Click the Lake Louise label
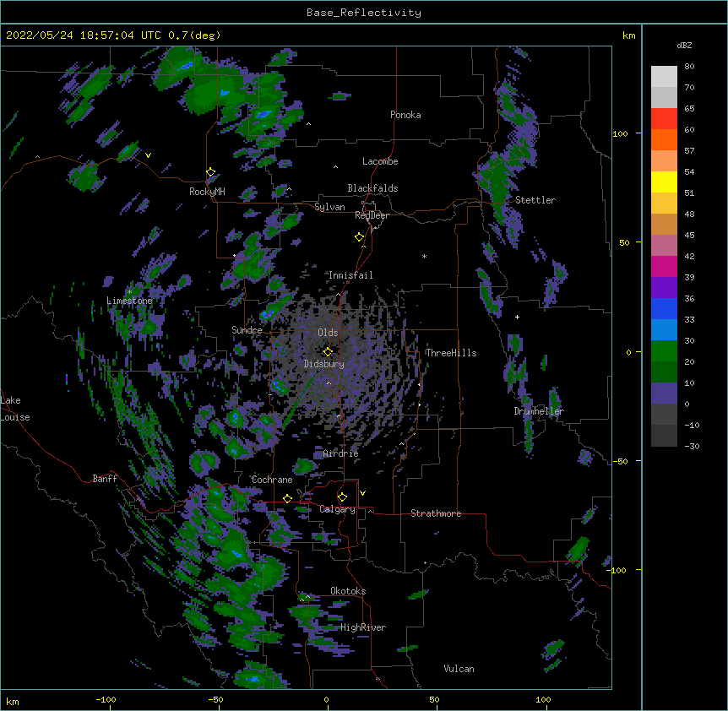 tap(15, 409)
